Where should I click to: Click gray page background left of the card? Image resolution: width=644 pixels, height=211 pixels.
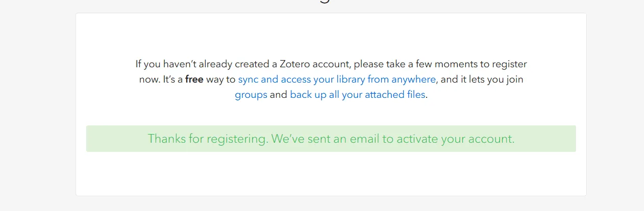(37, 102)
